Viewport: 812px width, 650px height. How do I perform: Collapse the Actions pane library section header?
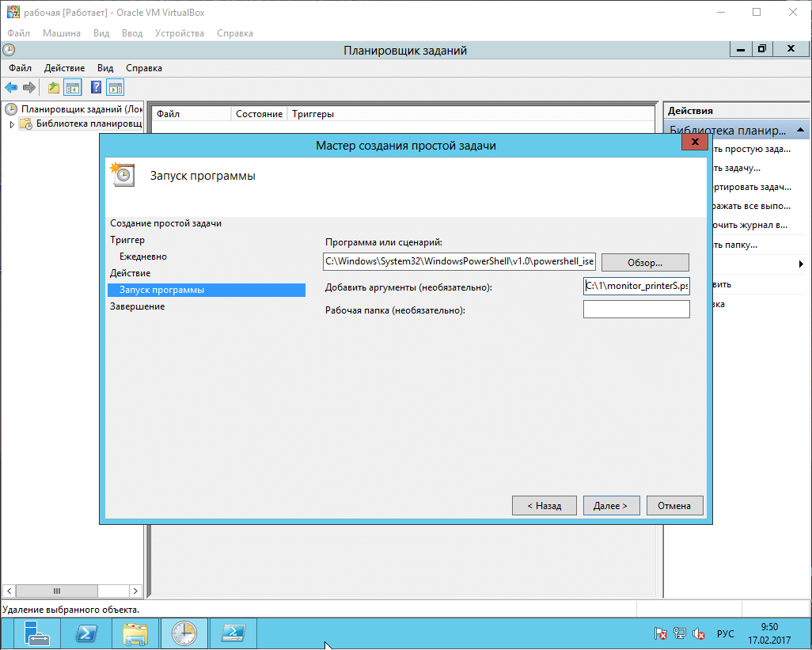click(x=801, y=130)
